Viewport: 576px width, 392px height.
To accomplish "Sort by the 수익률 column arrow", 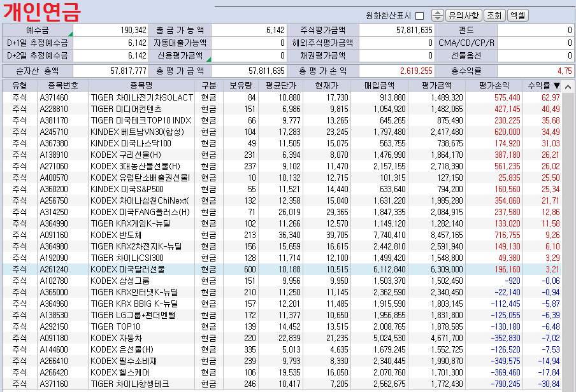I will tap(557, 85).
